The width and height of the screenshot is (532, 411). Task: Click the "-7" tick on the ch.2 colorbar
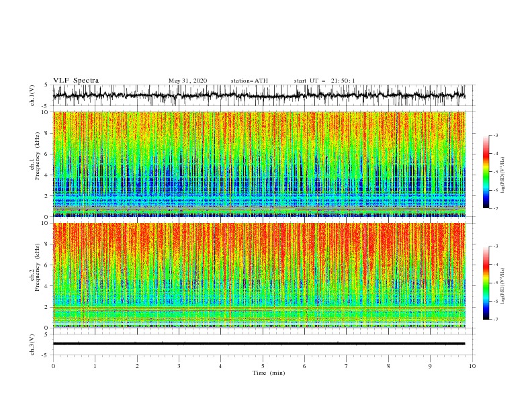click(x=495, y=320)
